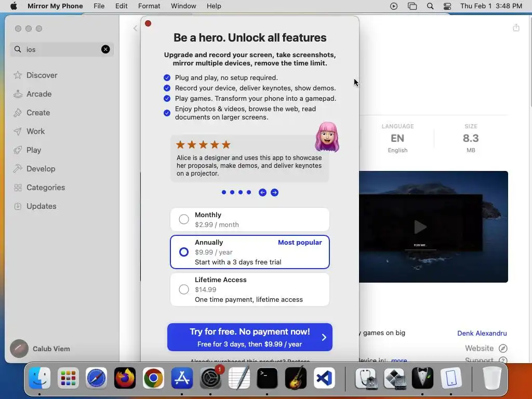532x399 pixels.
Task: Click the screen mirroring menu bar icon
Action: (412, 6)
